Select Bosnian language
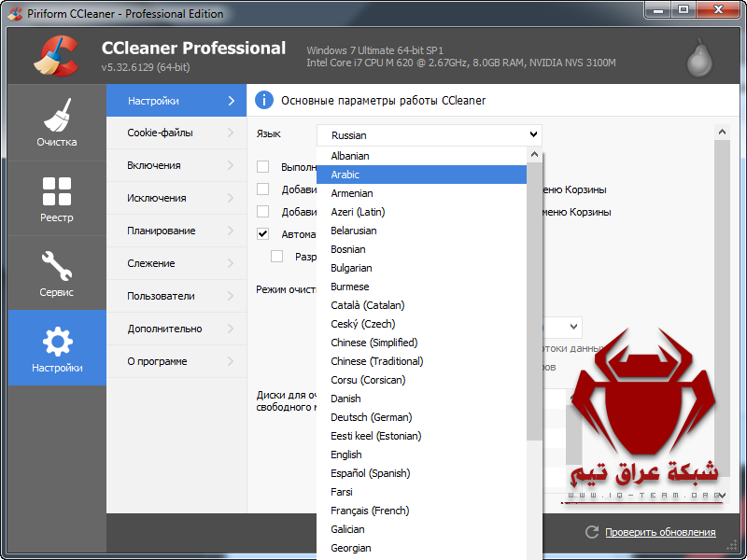The width and height of the screenshot is (747, 560). [422, 249]
